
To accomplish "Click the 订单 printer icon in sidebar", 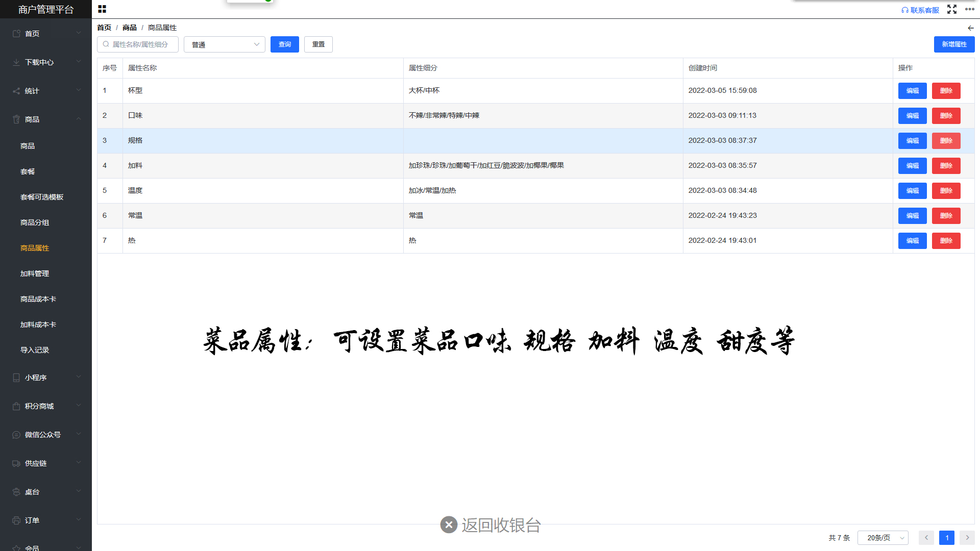I will pos(16,520).
